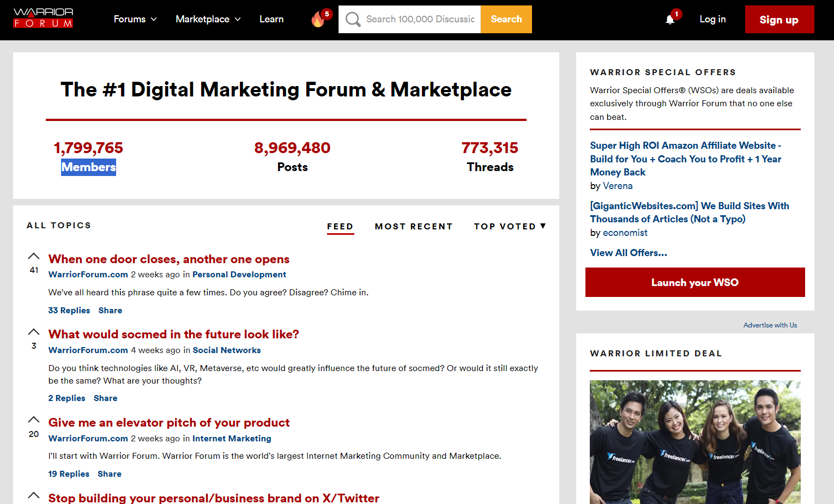
Task: Click the Log in link
Action: 712,19
